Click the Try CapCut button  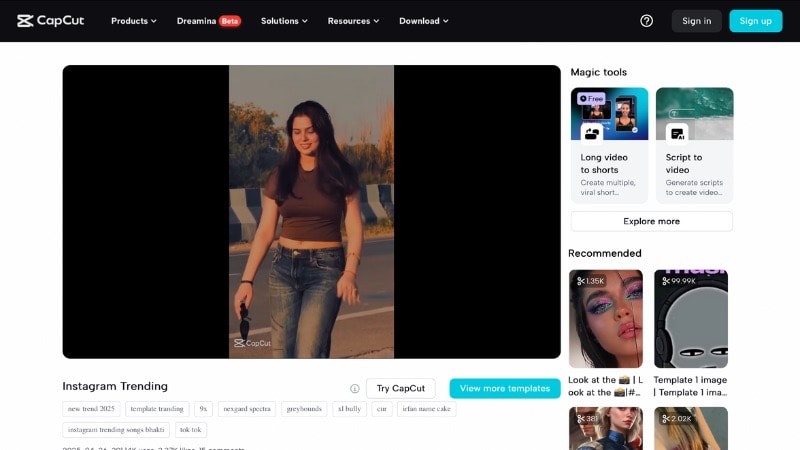click(401, 388)
